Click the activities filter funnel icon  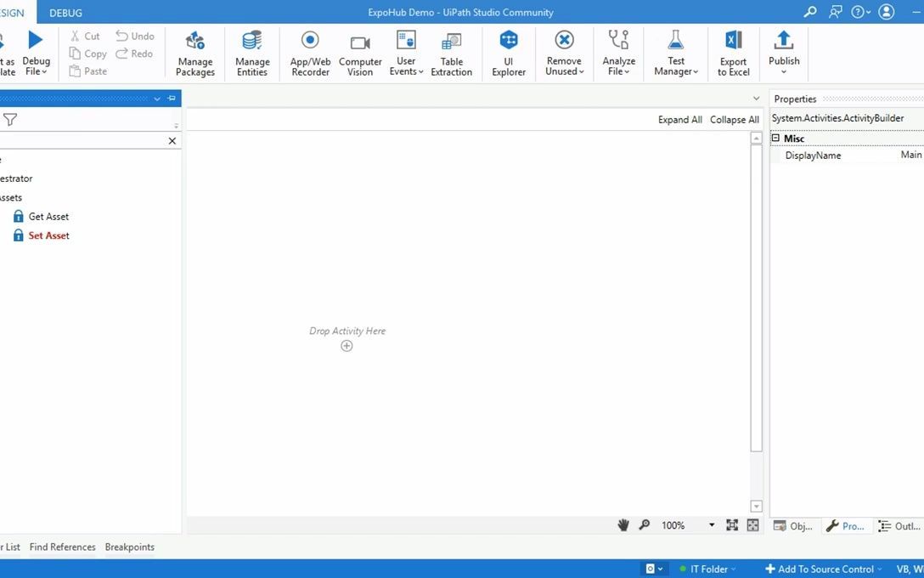[10, 120]
